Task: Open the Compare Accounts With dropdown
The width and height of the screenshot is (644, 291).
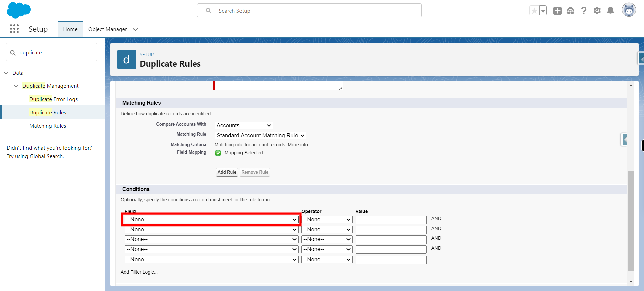Action: (x=244, y=125)
